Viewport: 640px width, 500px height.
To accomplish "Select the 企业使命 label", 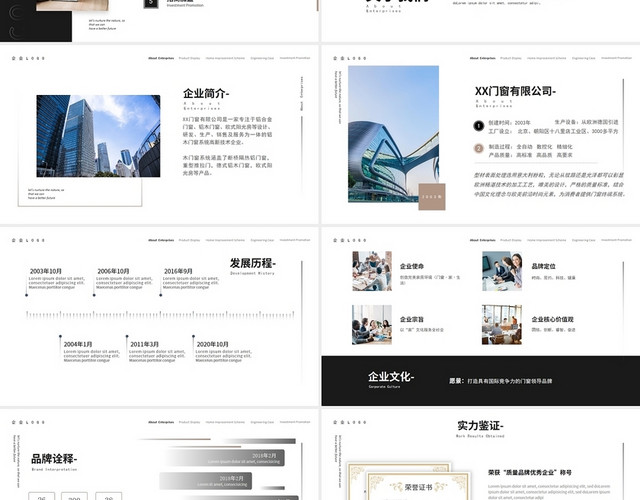I will [412, 266].
